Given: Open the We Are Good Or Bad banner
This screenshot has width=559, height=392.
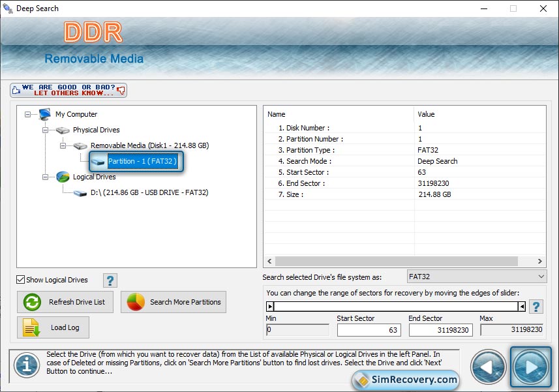Looking at the screenshot, I should [x=68, y=90].
